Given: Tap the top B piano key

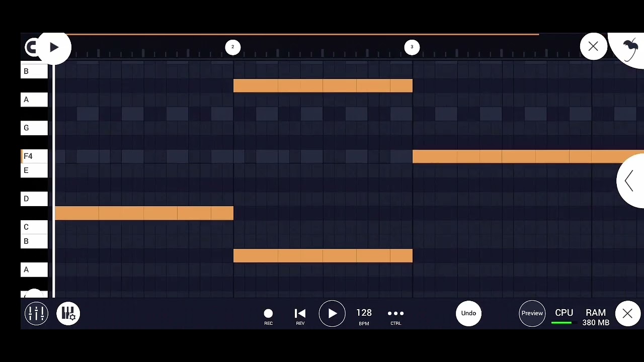Looking at the screenshot, I should pos(34,71).
